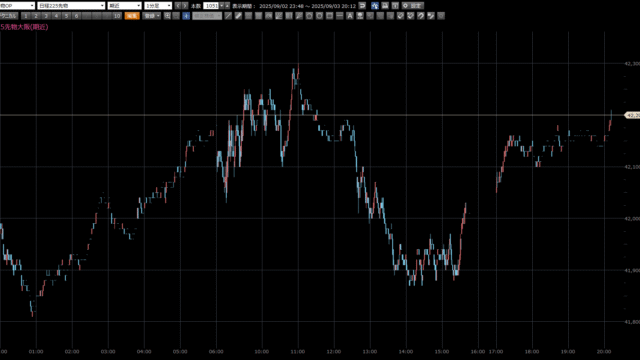640x360 pixels.
Task: Open the greyed drawing-style combo box
Action: pyautogui.click(x=207, y=16)
